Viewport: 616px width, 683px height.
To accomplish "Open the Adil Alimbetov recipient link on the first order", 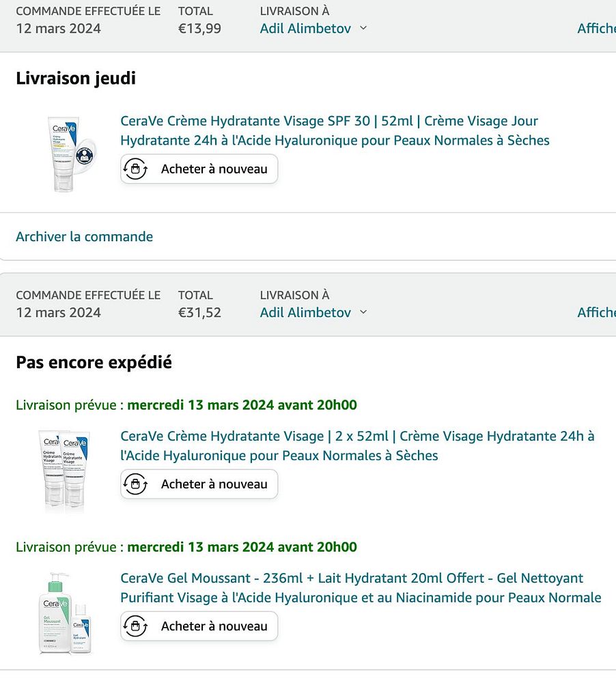I will coord(305,28).
